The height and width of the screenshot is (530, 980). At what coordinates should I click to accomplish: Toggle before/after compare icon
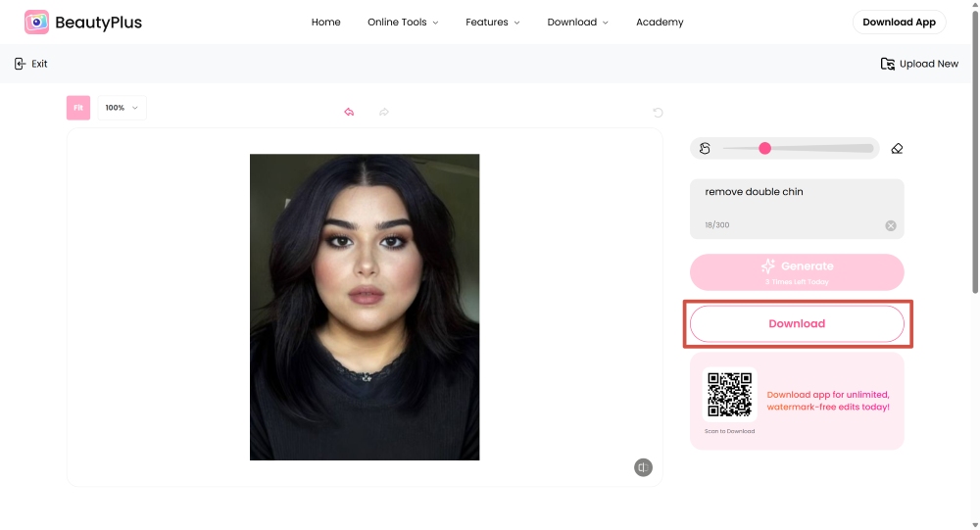pyautogui.click(x=643, y=467)
